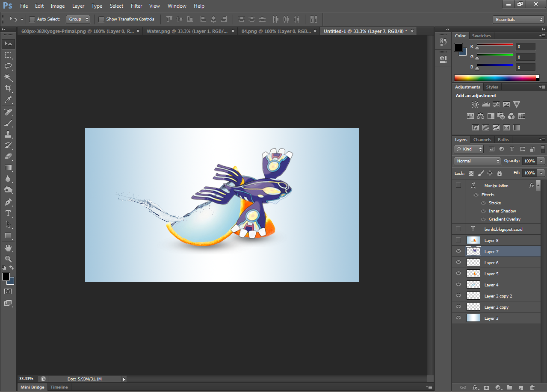This screenshot has width=547, height=392.
Task: Open the Filter menu
Action: point(136,6)
